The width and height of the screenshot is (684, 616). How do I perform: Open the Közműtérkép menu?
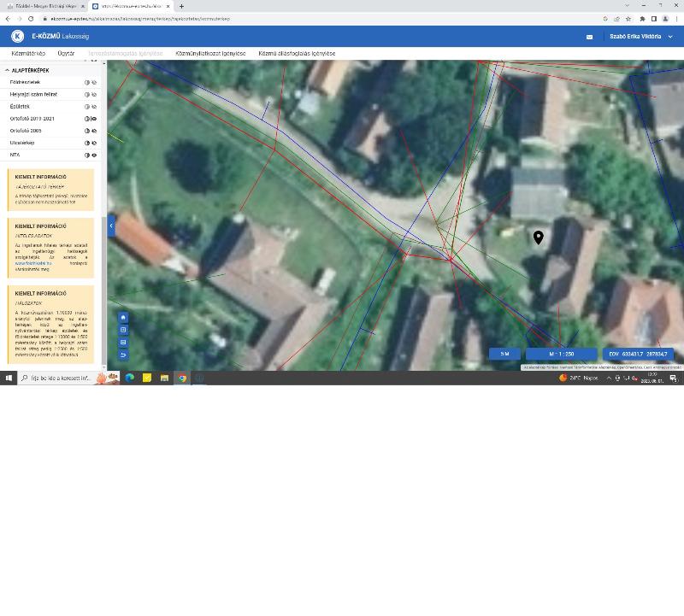coord(28,53)
